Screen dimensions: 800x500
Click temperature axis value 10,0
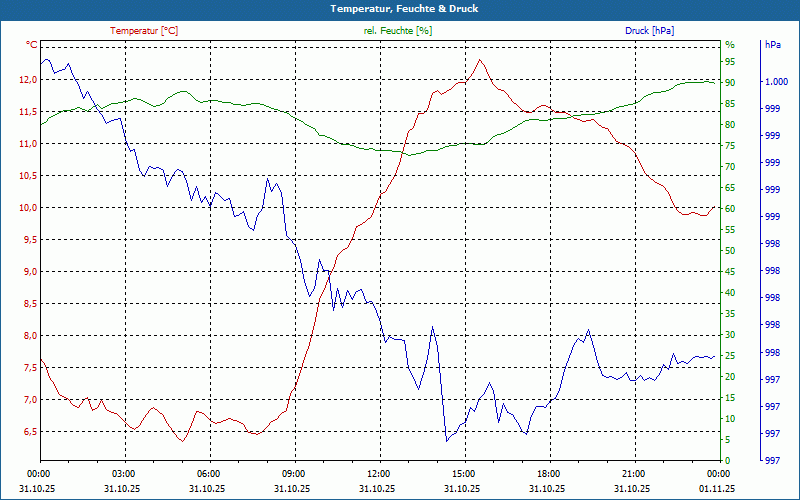click(x=29, y=208)
